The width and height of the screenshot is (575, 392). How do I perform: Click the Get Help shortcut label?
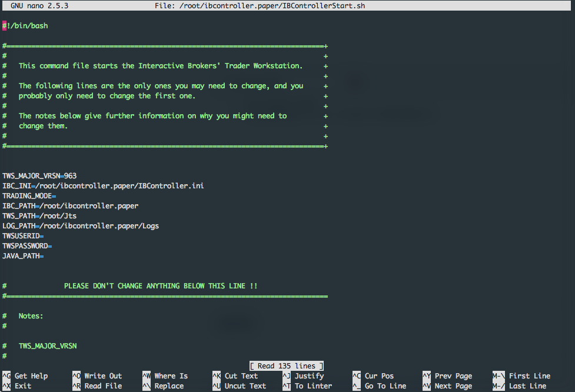coord(31,376)
